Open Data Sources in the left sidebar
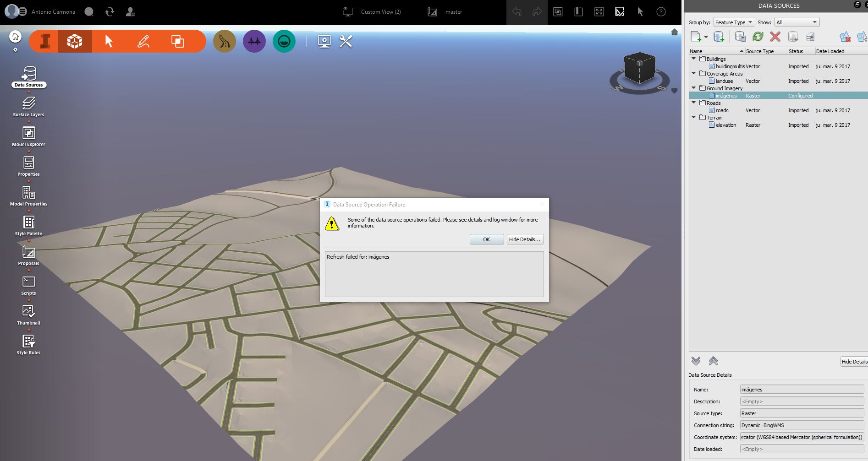The height and width of the screenshot is (461, 868). 28,76
